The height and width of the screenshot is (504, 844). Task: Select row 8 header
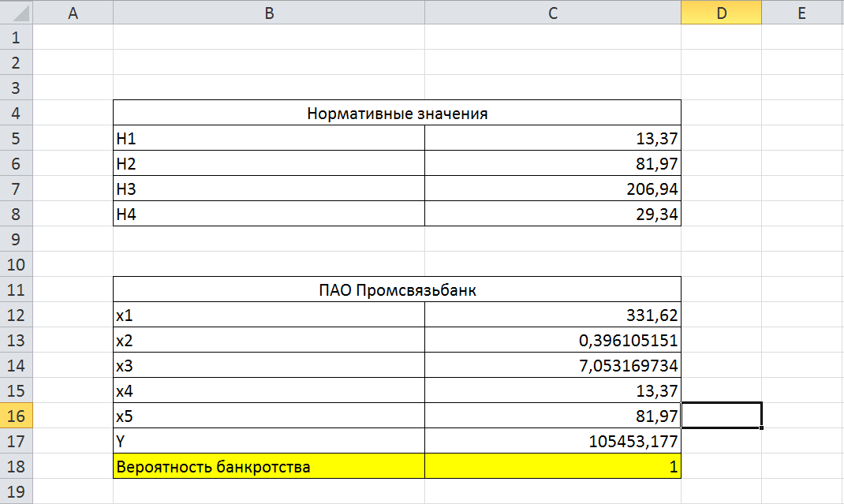click(x=16, y=214)
